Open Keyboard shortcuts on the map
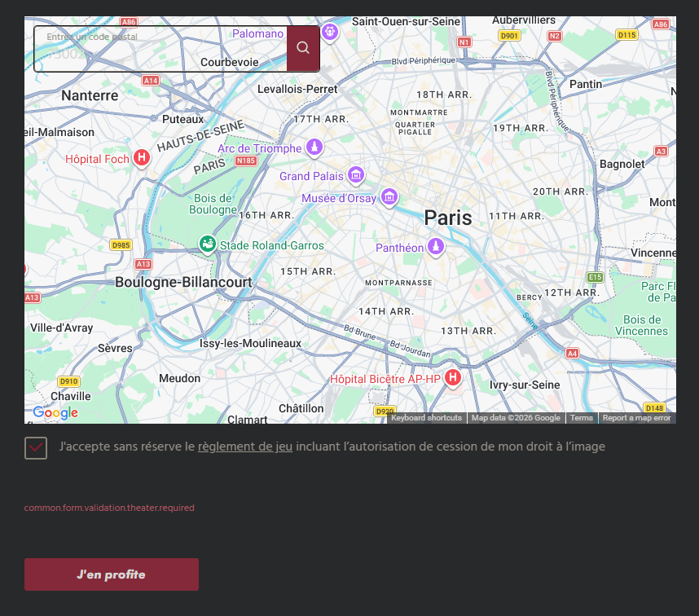Image resolution: width=699 pixels, height=616 pixels. 426,418
